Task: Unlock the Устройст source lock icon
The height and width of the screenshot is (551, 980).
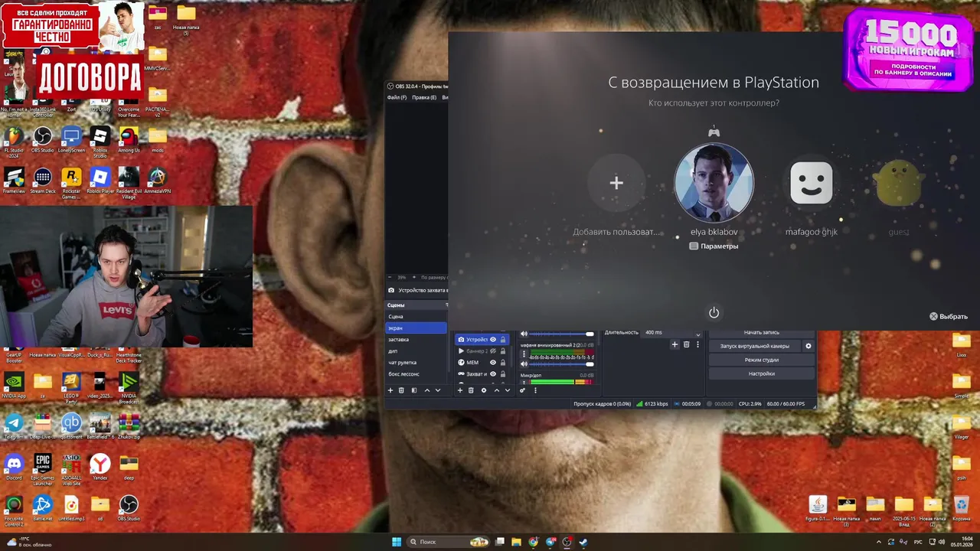Action: [502, 339]
